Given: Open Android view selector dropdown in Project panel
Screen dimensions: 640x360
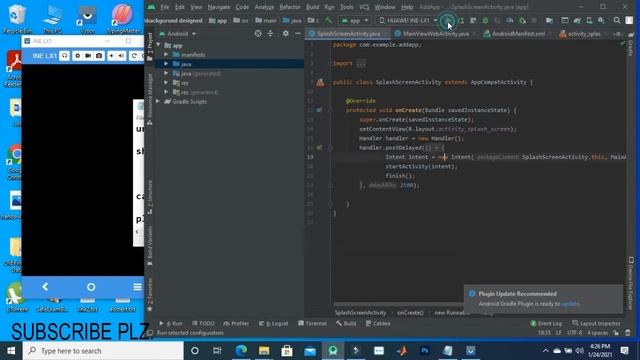Looking at the screenshot, I should (x=178, y=33).
